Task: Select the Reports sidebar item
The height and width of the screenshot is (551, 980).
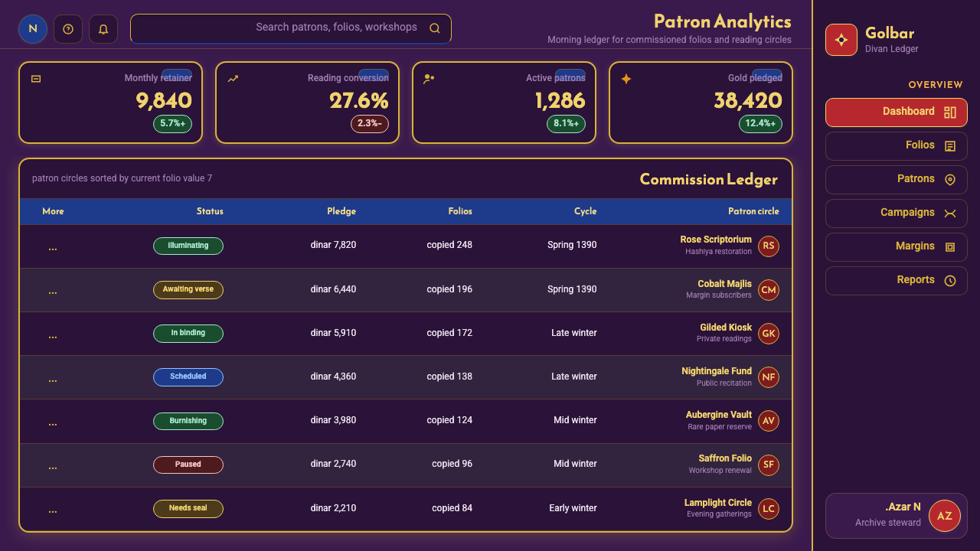Action: [897, 280]
